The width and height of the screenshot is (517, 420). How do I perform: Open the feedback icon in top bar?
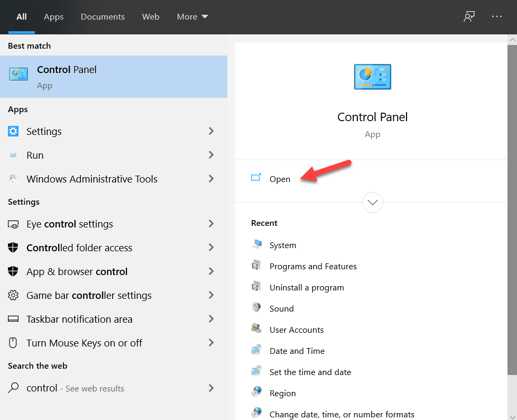pos(469,16)
